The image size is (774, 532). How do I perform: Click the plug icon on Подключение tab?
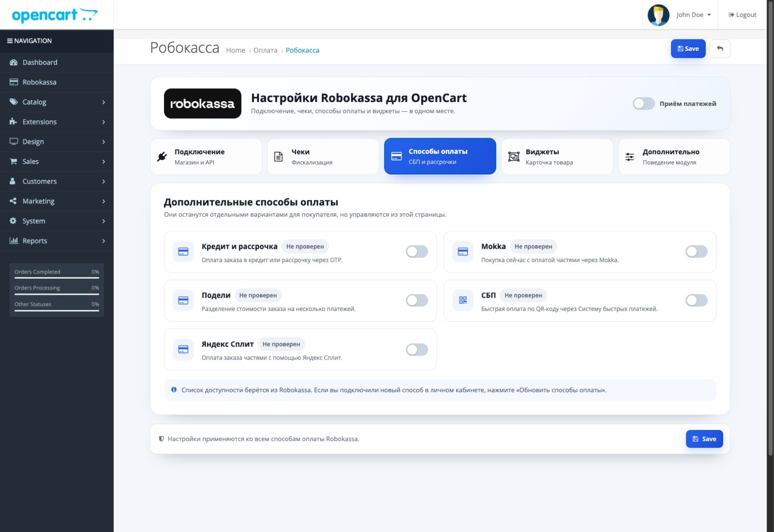(162, 157)
